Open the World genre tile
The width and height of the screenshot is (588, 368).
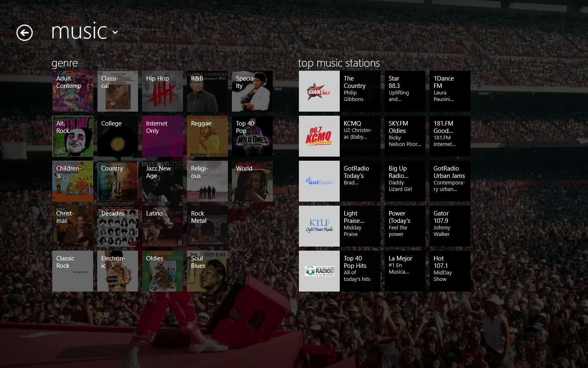click(252, 181)
